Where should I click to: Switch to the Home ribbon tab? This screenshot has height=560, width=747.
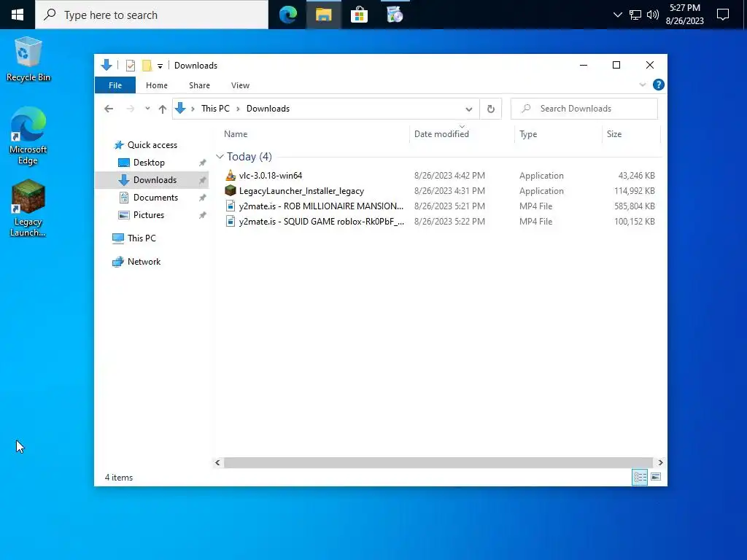click(x=157, y=85)
